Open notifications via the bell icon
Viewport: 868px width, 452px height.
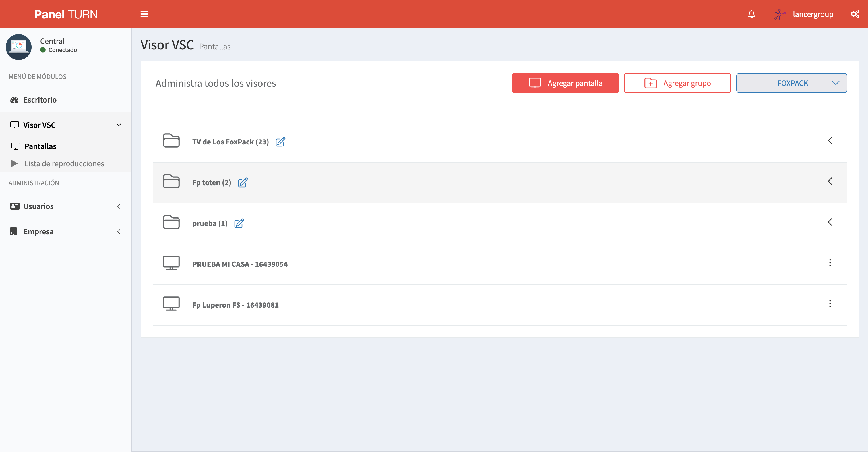pos(751,14)
